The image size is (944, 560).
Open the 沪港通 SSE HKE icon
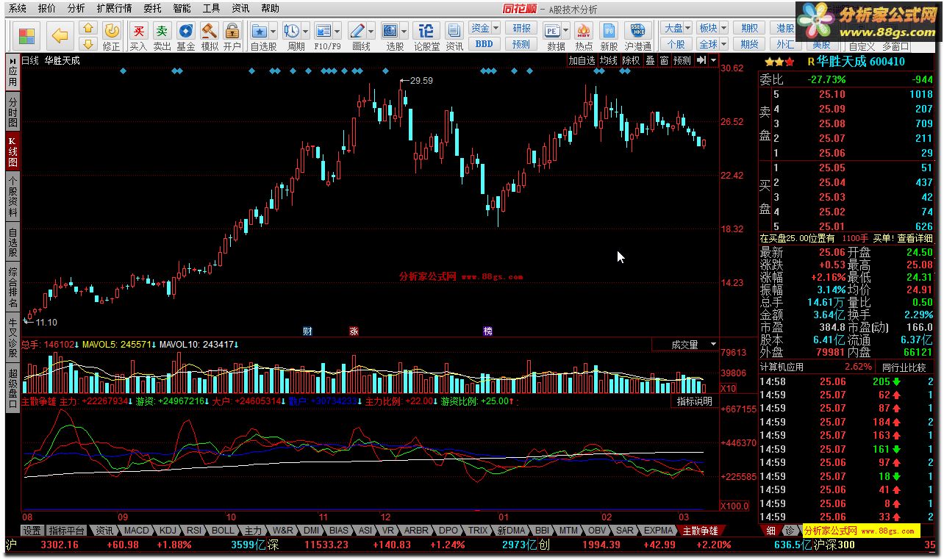638,31
